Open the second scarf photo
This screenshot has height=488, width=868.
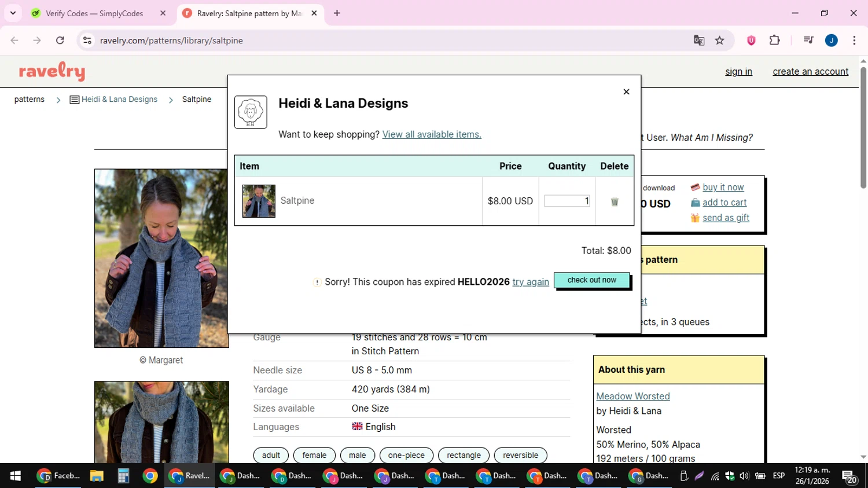[x=161, y=422]
